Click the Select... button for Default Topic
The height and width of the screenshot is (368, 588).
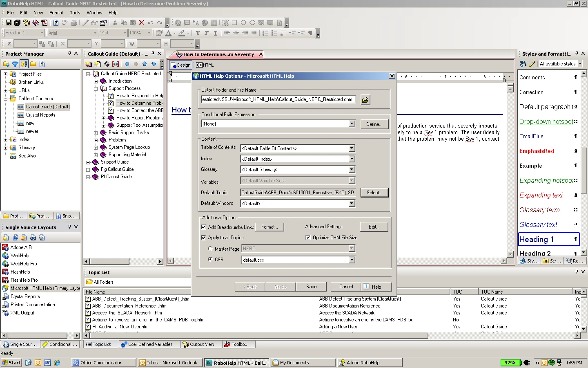coord(374,193)
